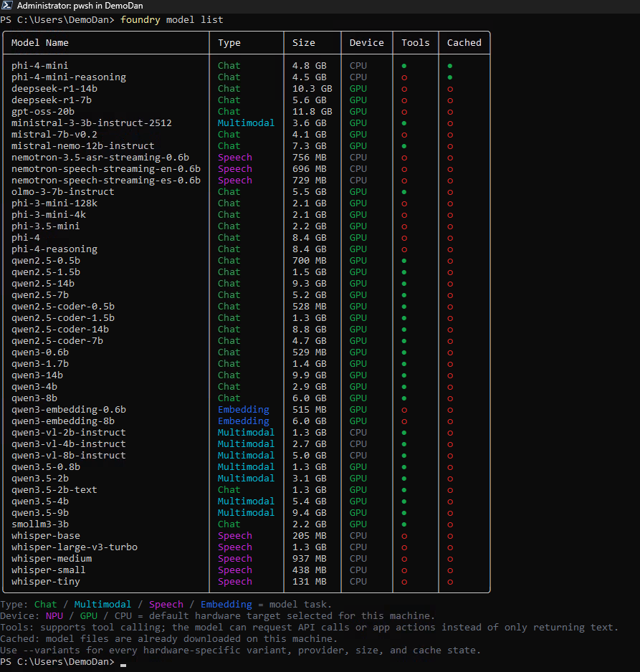Select nemotron-3.5-asr-streaming-0.6b model name
The height and width of the screenshot is (672, 640).
(x=100, y=158)
